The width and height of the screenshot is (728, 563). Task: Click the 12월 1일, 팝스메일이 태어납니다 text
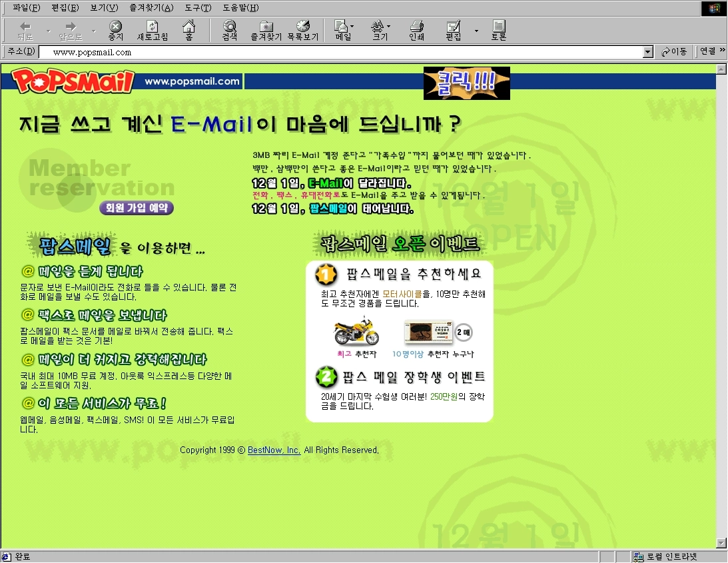tap(332, 209)
